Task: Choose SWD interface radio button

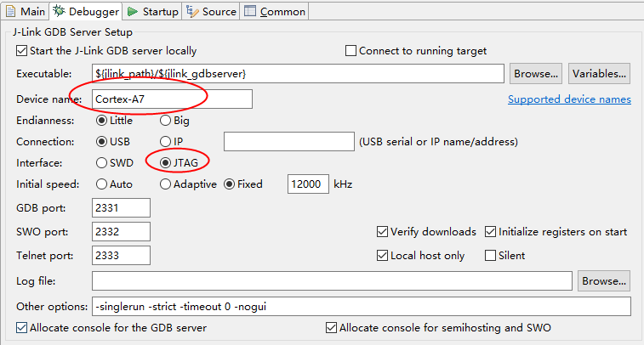Action: [x=102, y=162]
